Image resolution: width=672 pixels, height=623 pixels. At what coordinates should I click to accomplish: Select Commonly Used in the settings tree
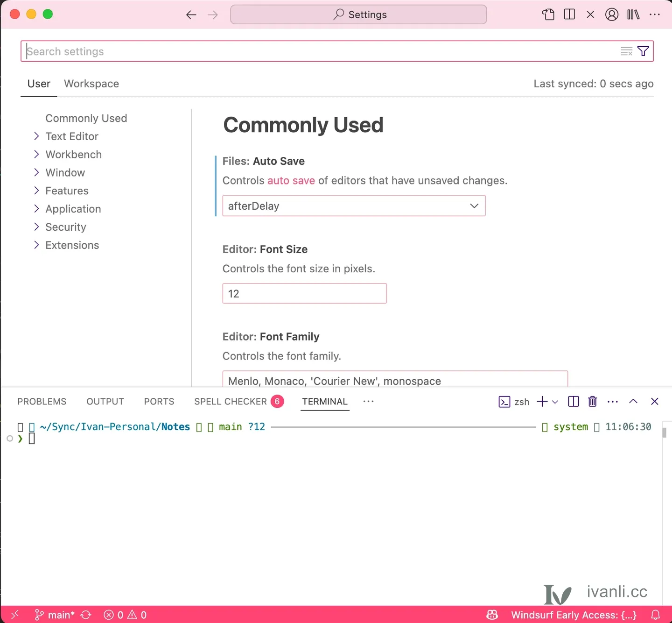click(86, 119)
